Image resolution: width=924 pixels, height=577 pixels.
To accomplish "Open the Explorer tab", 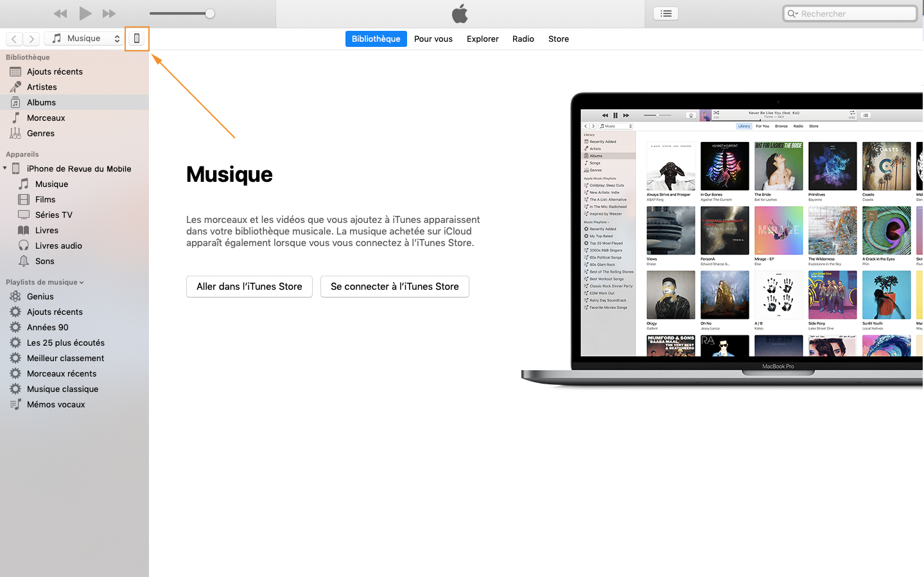I will 483,39.
